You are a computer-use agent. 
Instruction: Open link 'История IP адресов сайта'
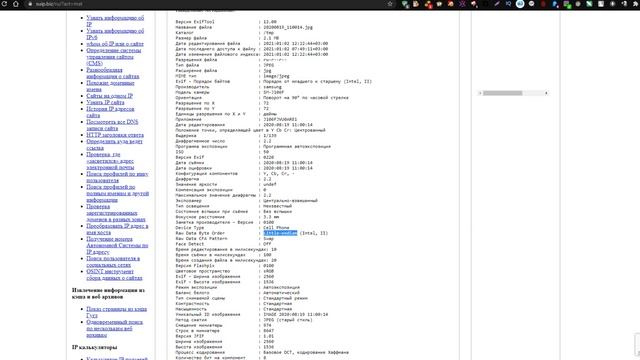(x=110, y=112)
